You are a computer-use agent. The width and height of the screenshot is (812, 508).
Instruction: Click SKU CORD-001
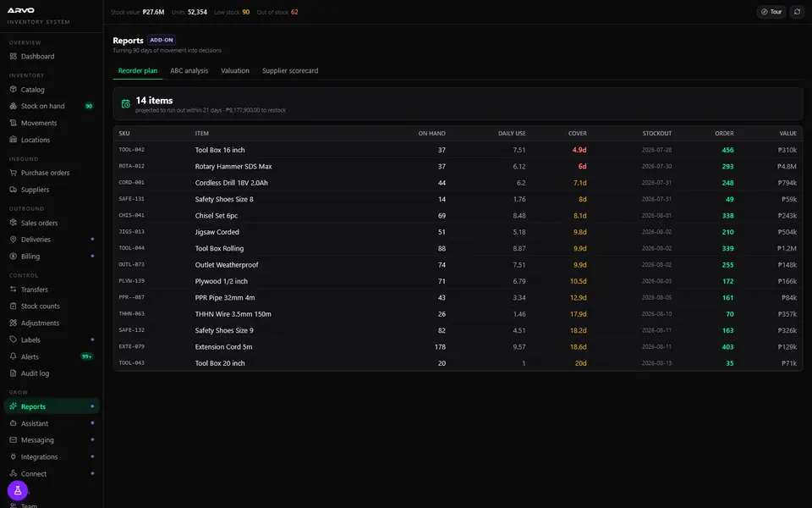tap(132, 183)
